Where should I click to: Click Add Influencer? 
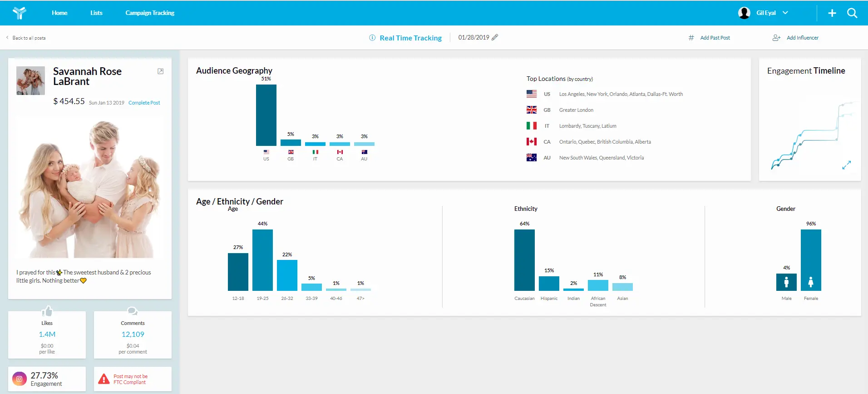tap(802, 38)
